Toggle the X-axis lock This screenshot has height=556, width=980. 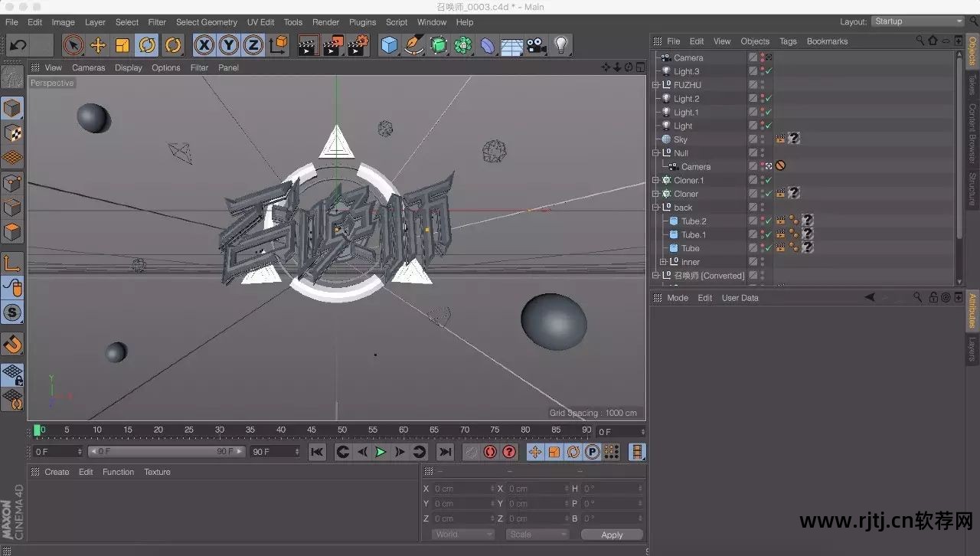(x=204, y=45)
